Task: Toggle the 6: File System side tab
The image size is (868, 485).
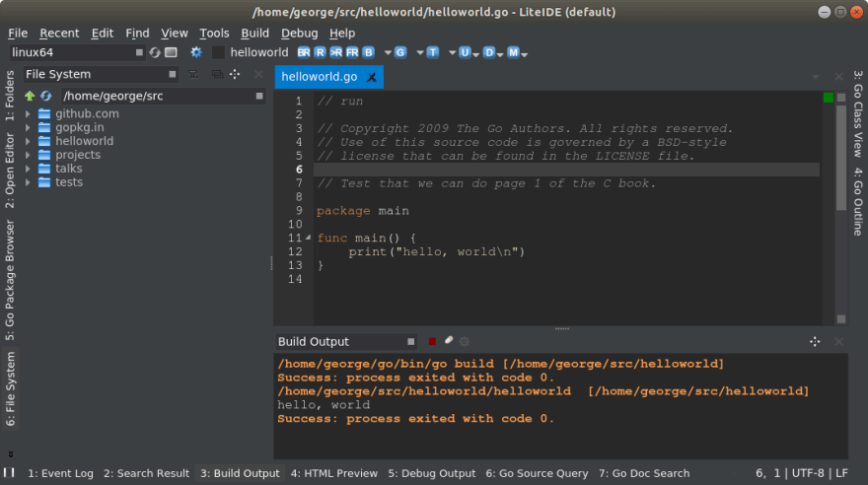Action: pos(10,389)
